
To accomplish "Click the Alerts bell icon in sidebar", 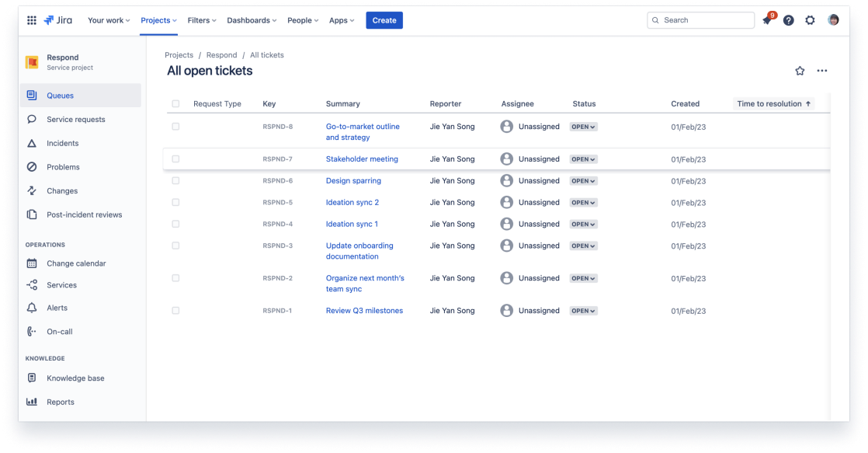I will [32, 308].
